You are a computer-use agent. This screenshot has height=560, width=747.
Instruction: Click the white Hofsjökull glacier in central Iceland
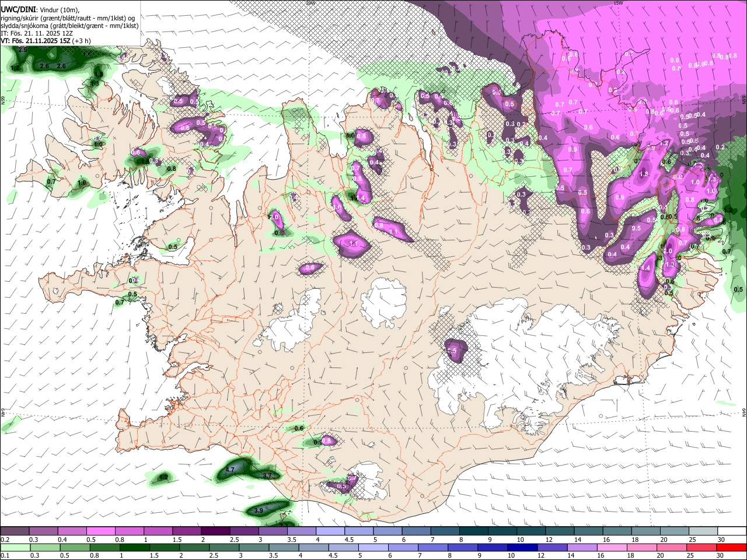click(x=385, y=302)
